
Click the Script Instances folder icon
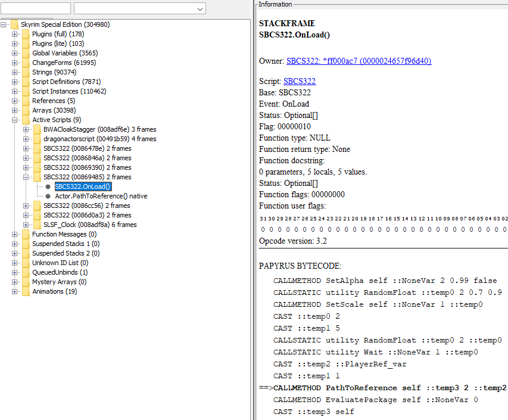click(x=26, y=91)
